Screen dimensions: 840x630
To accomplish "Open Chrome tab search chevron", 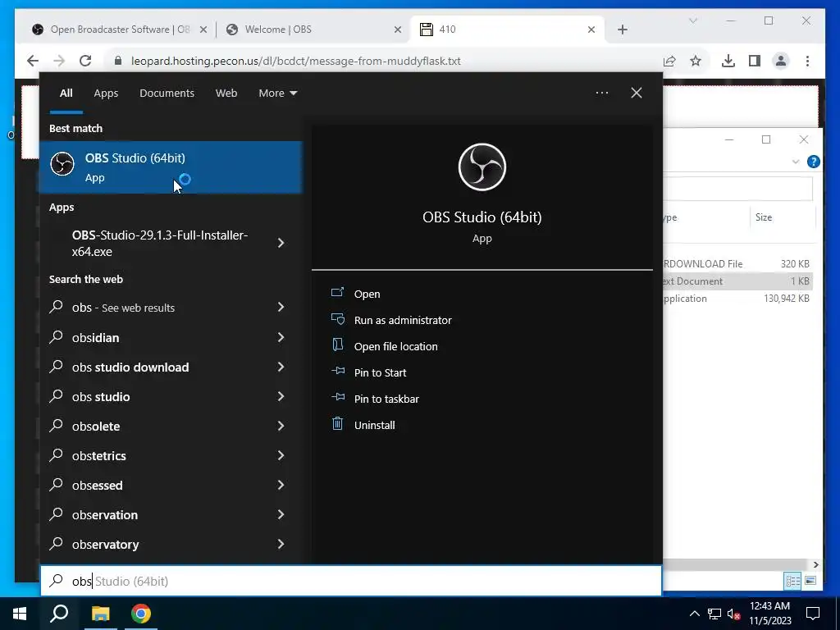I will [692, 21].
